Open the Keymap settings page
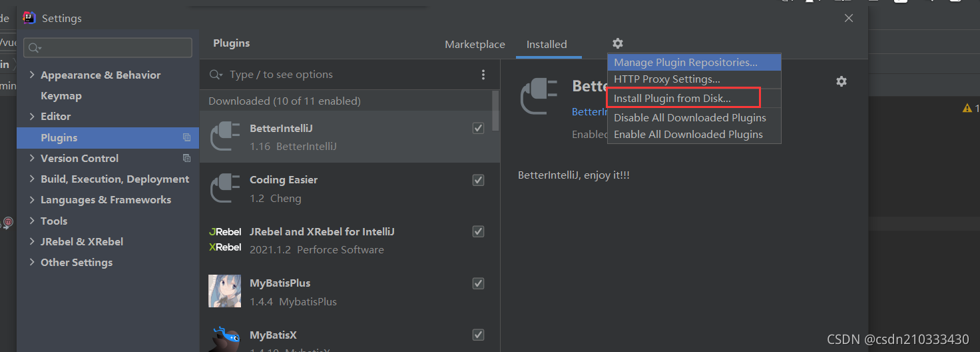980x352 pixels. tap(61, 95)
